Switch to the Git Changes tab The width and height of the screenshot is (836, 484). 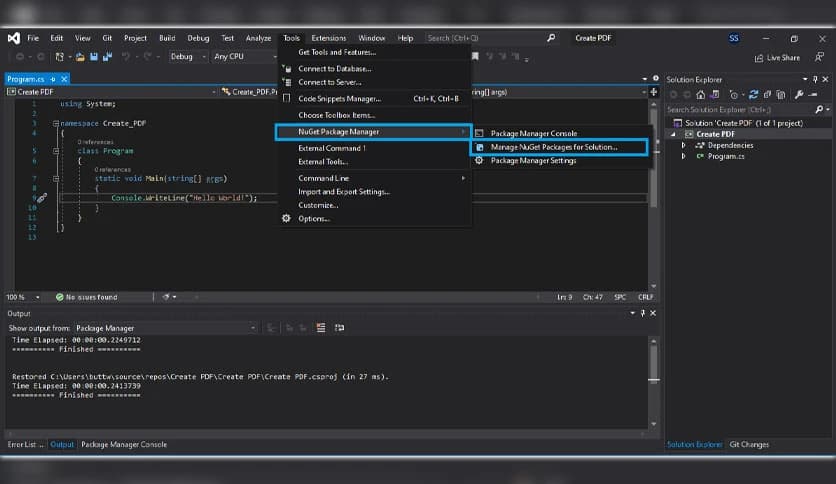pyautogui.click(x=749, y=445)
